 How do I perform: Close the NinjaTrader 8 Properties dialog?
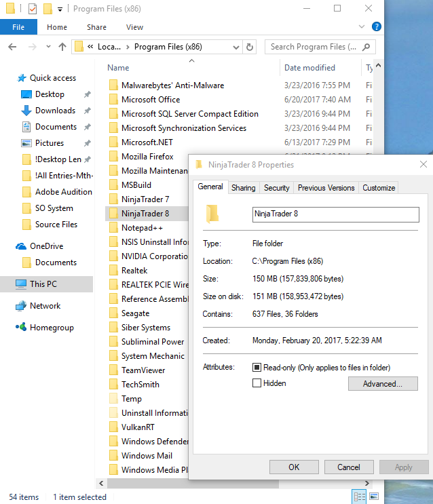423,165
